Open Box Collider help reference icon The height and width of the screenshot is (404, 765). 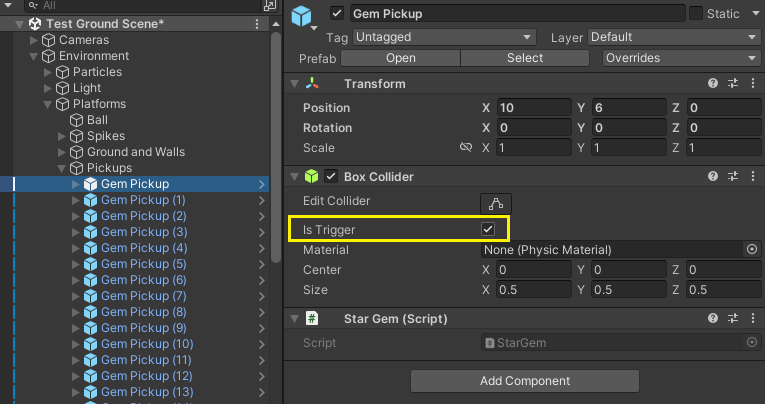713,176
